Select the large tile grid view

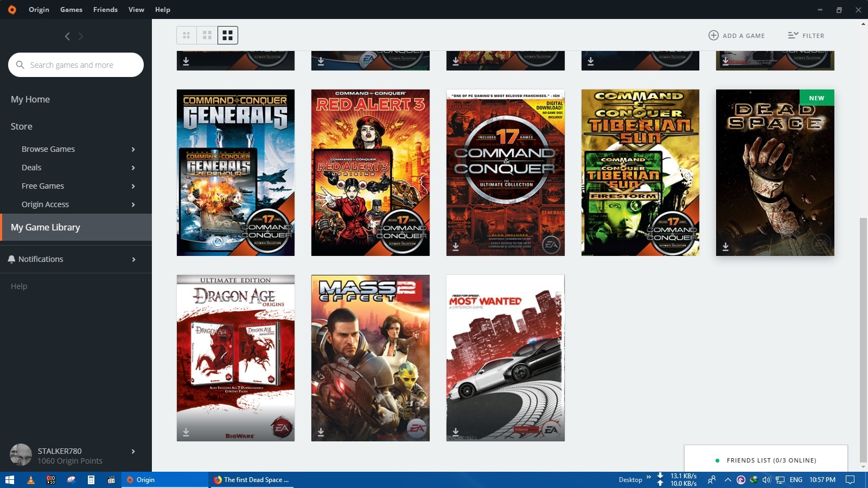228,35
